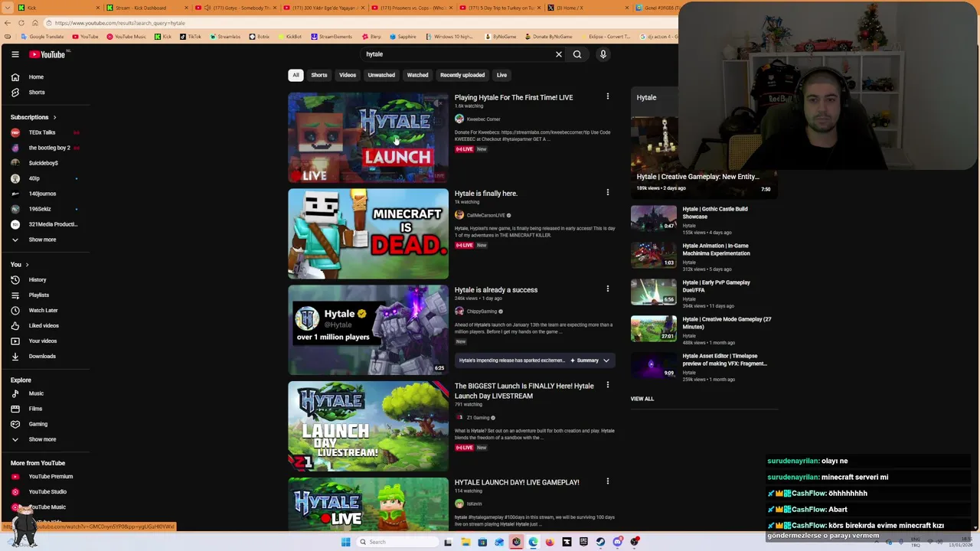Viewport: 980px width, 551px height.
Task: Open options for Playing Hytale For The First Time
Action: point(608,97)
